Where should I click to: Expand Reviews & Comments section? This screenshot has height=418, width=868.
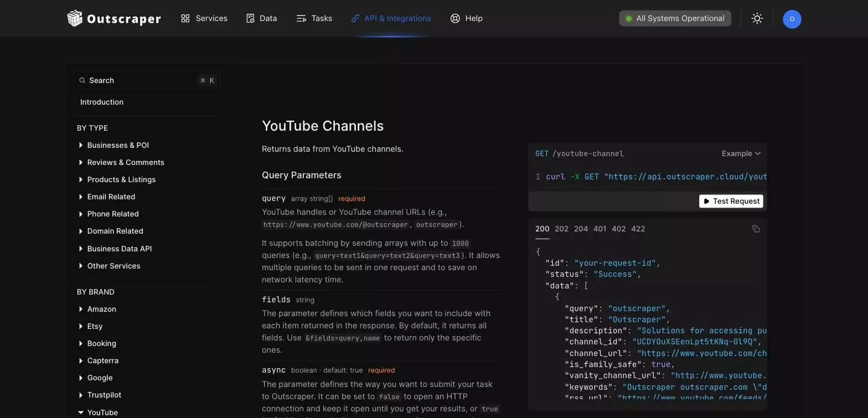tap(122, 162)
